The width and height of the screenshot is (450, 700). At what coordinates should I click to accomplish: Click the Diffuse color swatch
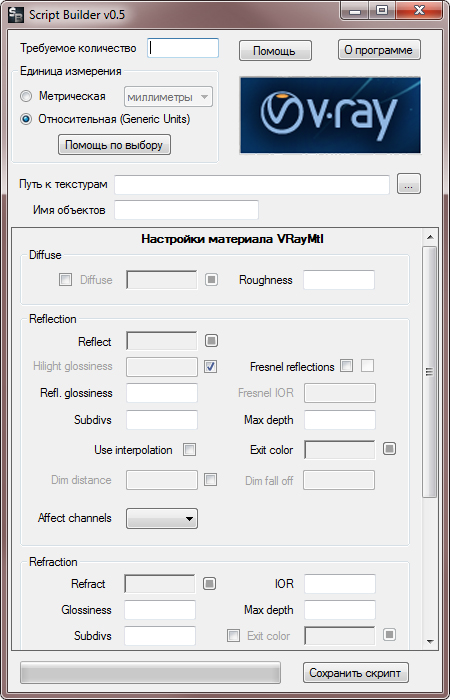coord(162,280)
